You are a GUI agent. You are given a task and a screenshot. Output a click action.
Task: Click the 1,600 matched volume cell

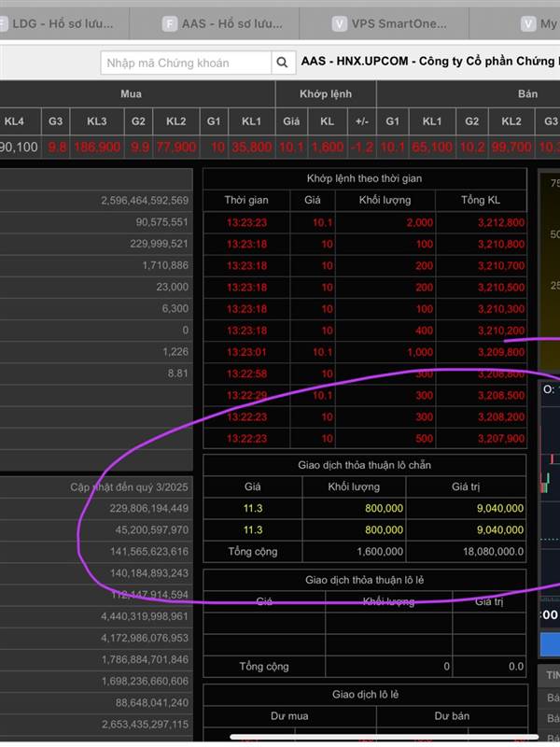coord(328,148)
